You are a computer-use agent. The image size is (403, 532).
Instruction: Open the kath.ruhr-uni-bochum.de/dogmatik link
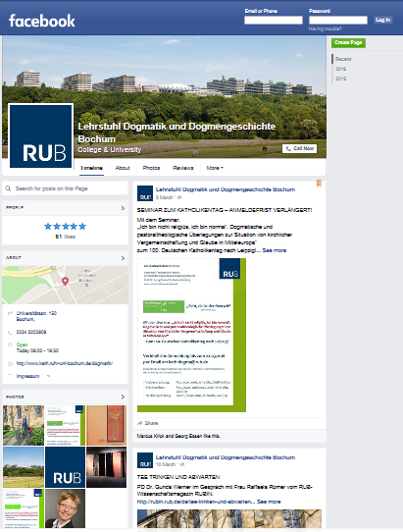coord(65,363)
